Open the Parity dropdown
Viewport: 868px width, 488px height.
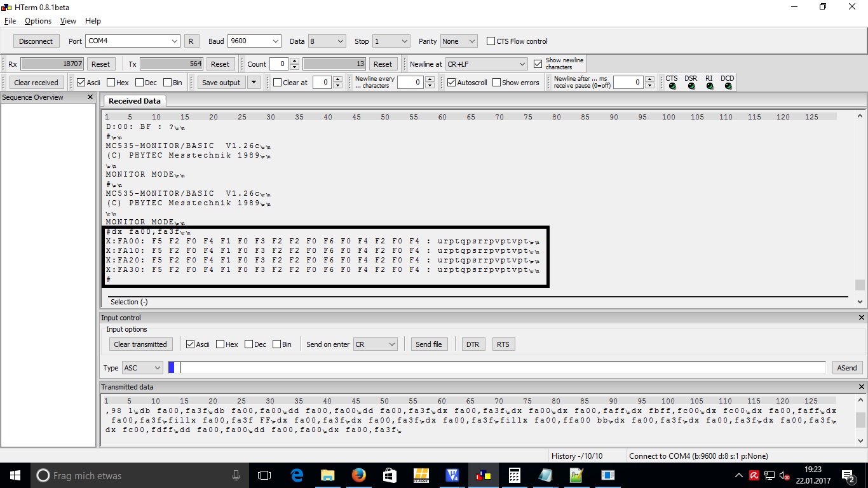pyautogui.click(x=459, y=41)
